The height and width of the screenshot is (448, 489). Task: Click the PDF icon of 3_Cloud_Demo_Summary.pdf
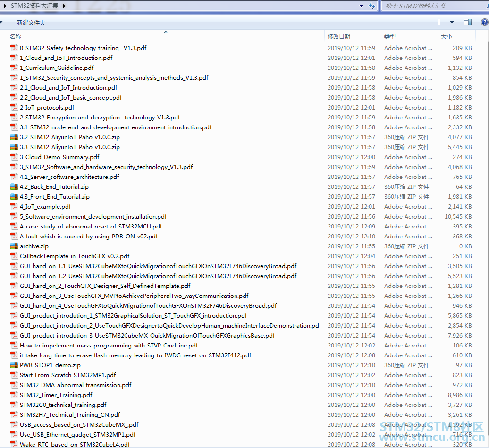14,157
